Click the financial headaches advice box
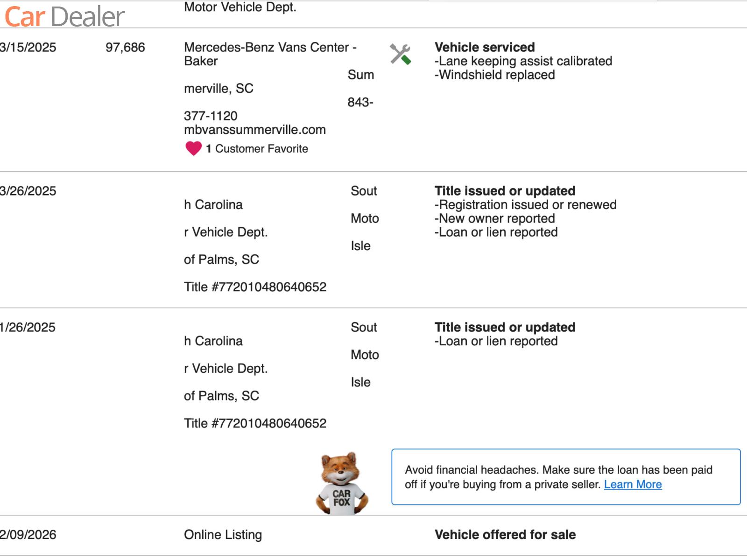The image size is (747, 560). point(565,476)
